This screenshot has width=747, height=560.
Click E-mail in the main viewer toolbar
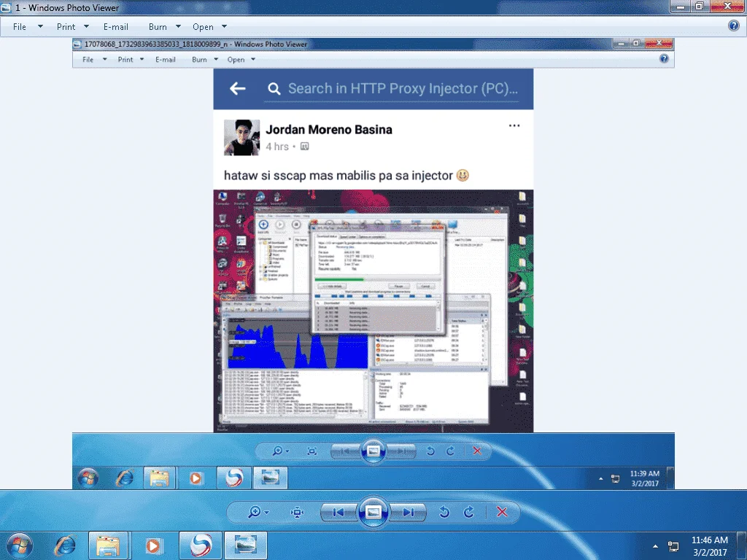point(116,27)
